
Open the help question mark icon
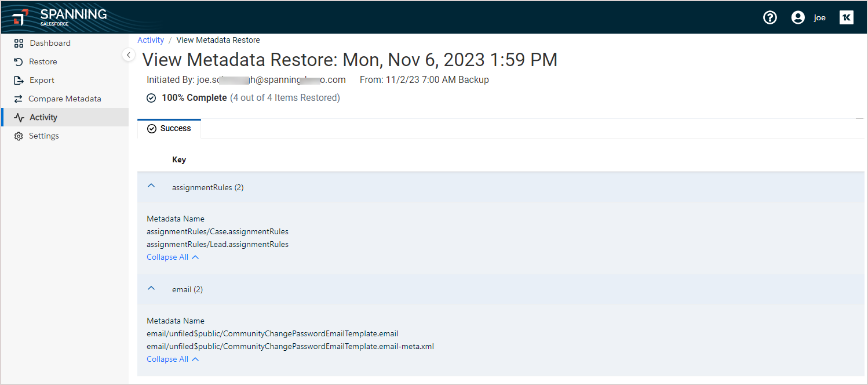click(769, 17)
